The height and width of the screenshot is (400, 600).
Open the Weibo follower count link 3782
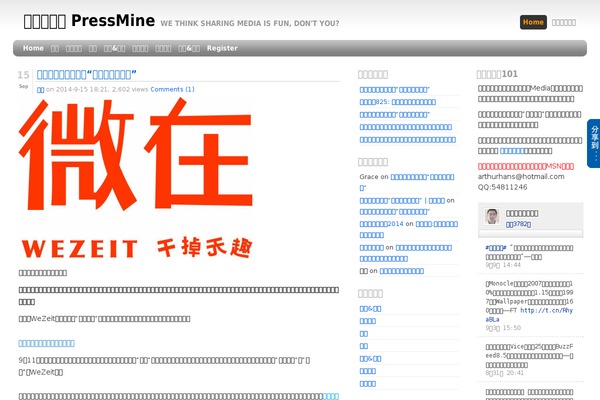point(518,224)
